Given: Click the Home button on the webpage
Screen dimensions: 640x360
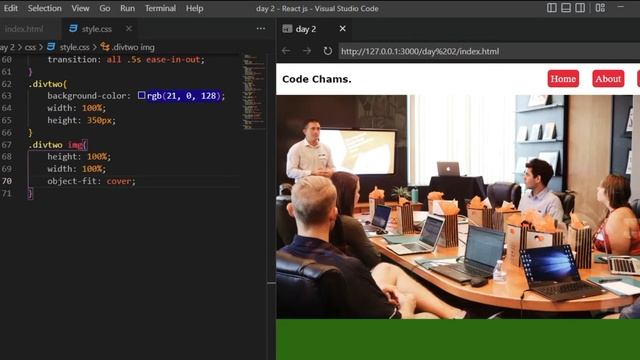Looking at the screenshot, I should coord(563,79).
